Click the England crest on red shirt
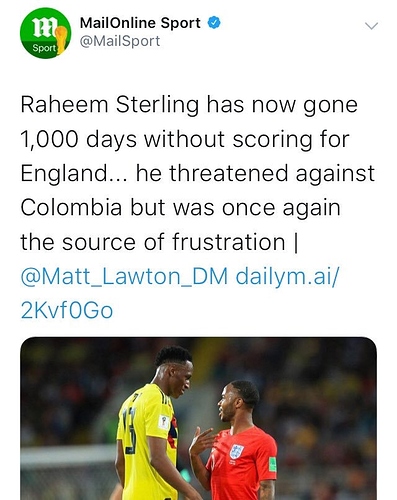Viewport: 397px width, 500px height. (x=236, y=451)
